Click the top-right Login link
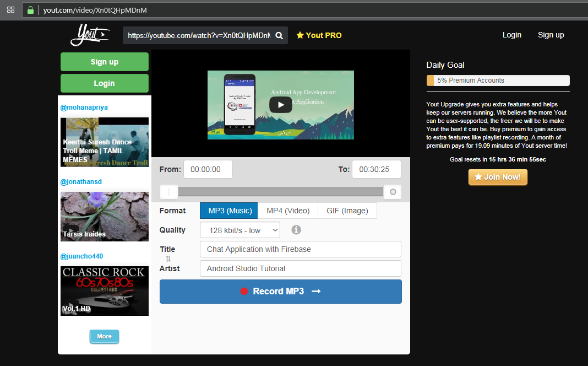Screen dimensions: 588x366 (x=512, y=35)
